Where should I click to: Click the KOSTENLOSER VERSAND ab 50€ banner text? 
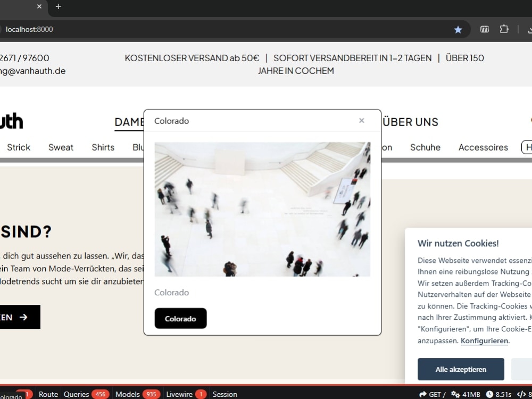pyautogui.click(x=192, y=58)
